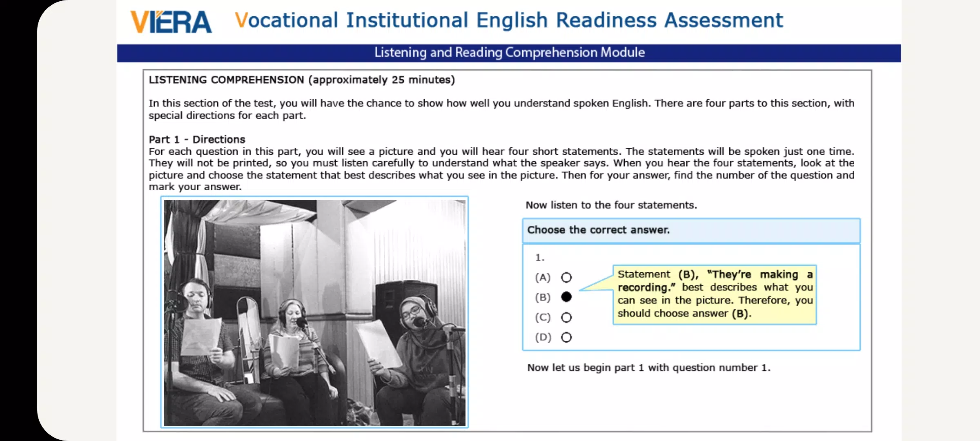
Task: Select the filled radio button for answer (B)
Action: [x=566, y=297]
